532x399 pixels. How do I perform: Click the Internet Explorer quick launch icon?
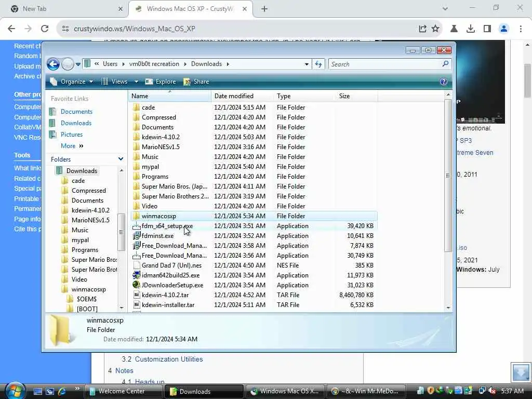point(62,391)
